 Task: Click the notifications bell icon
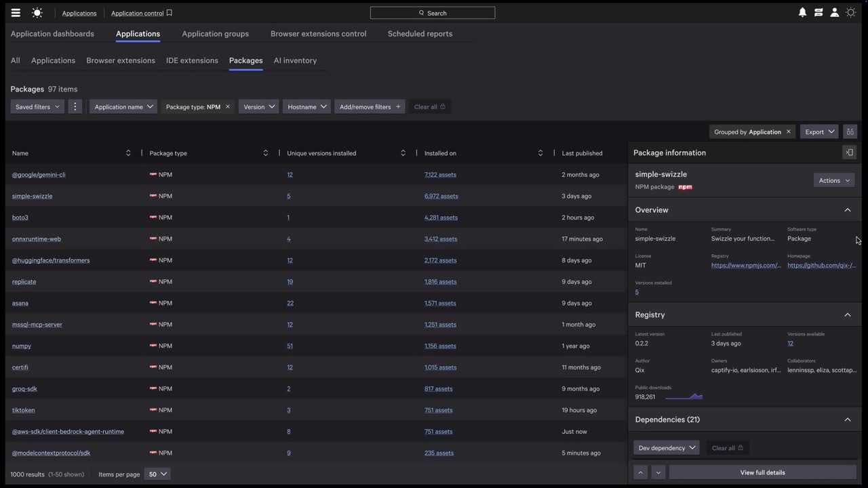pyautogui.click(x=802, y=13)
